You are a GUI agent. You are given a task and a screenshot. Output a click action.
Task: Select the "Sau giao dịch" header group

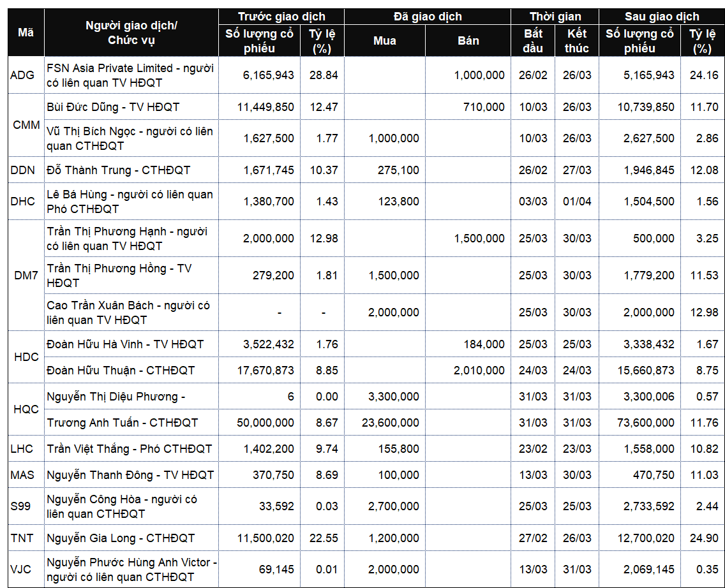tap(662, 17)
